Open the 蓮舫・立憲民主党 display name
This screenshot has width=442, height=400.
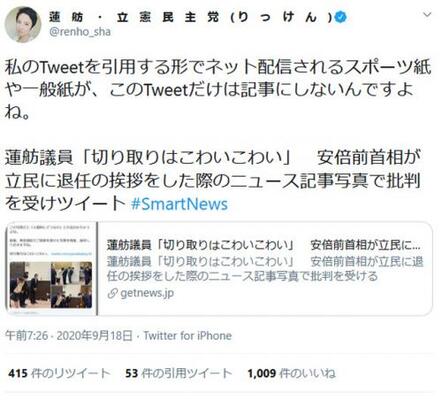pos(191,17)
